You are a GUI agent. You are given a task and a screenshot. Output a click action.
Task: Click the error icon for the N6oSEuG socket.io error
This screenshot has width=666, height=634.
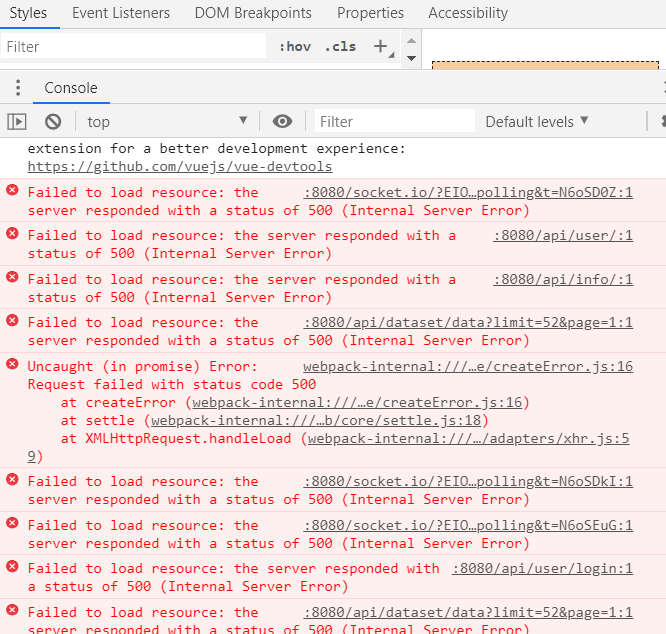12,523
